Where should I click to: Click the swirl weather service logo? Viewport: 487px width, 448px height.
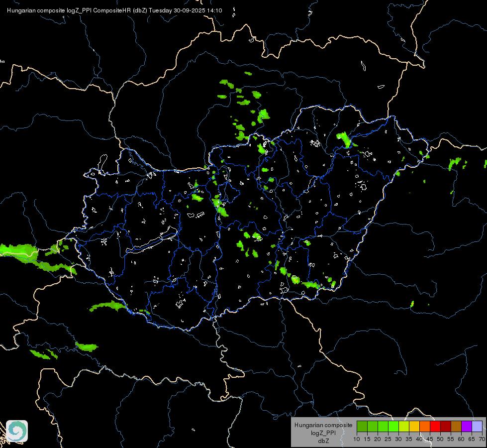pos(17,431)
